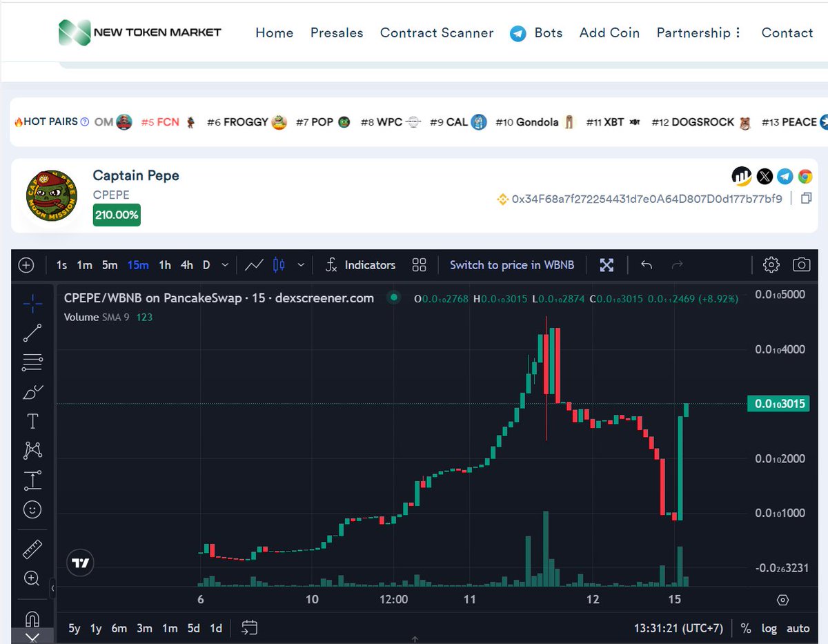Open the Fibonacci retracement tool
828x644 pixels.
coord(32,362)
